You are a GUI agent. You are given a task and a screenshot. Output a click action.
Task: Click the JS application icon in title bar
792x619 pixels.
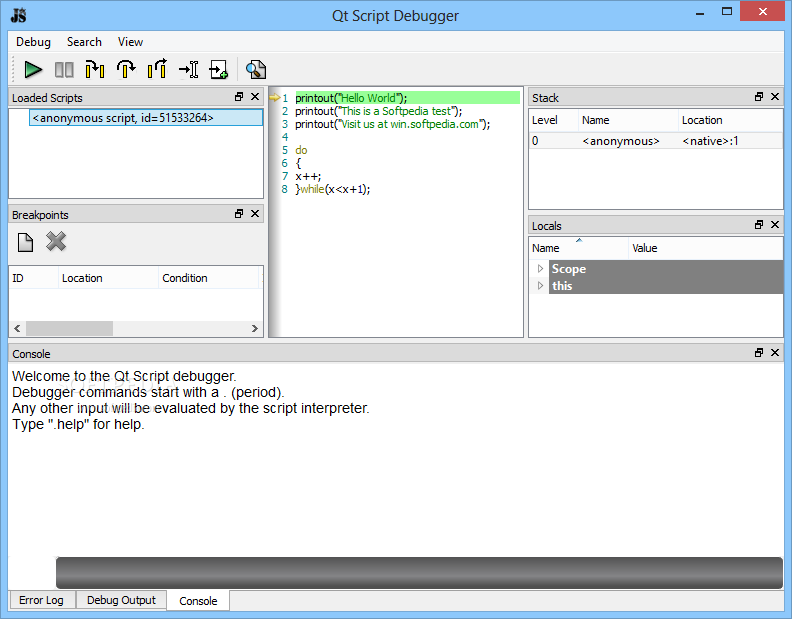18,15
